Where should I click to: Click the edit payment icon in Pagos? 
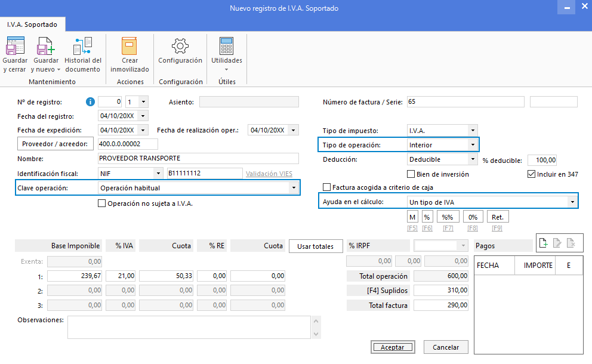(x=557, y=243)
